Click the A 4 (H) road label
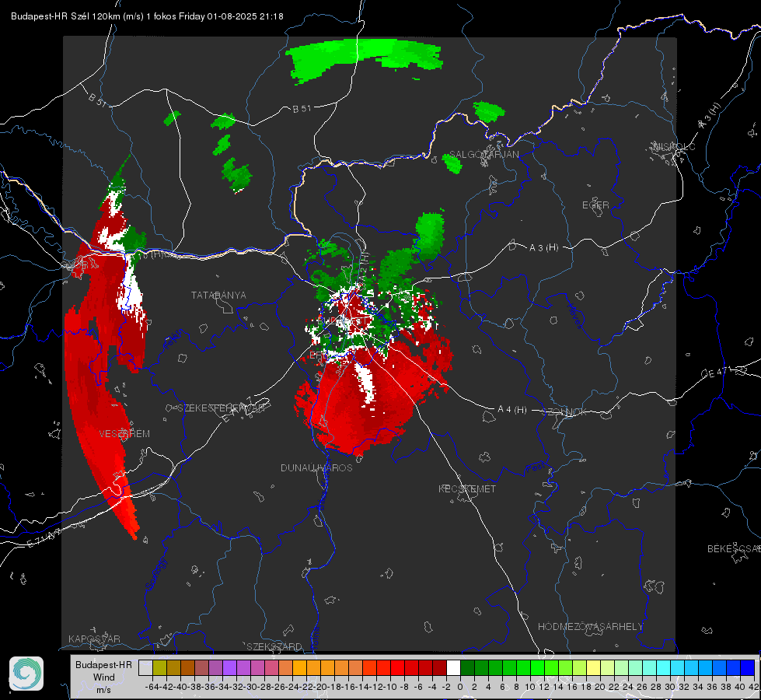This screenshot has height=700, width=761. tap(512, 410)
